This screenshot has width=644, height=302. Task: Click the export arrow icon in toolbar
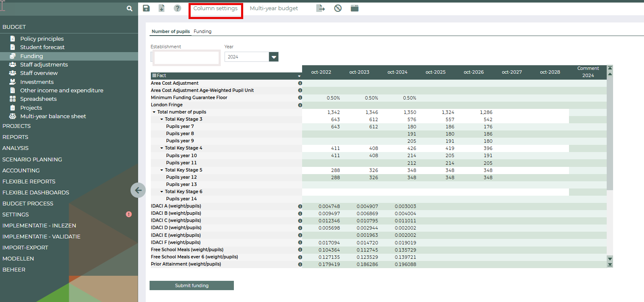320,8
